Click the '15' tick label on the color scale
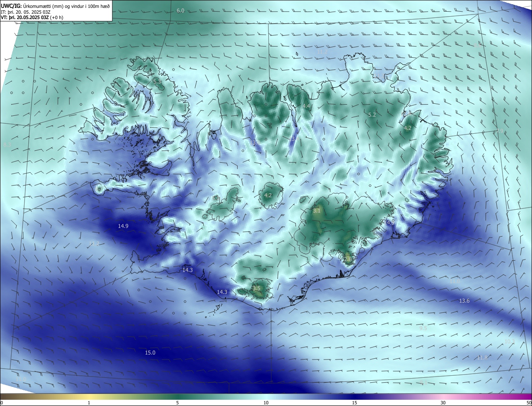The height and width of the screenshot is (406, 532). pyautogui.click(x=355, y=403)
